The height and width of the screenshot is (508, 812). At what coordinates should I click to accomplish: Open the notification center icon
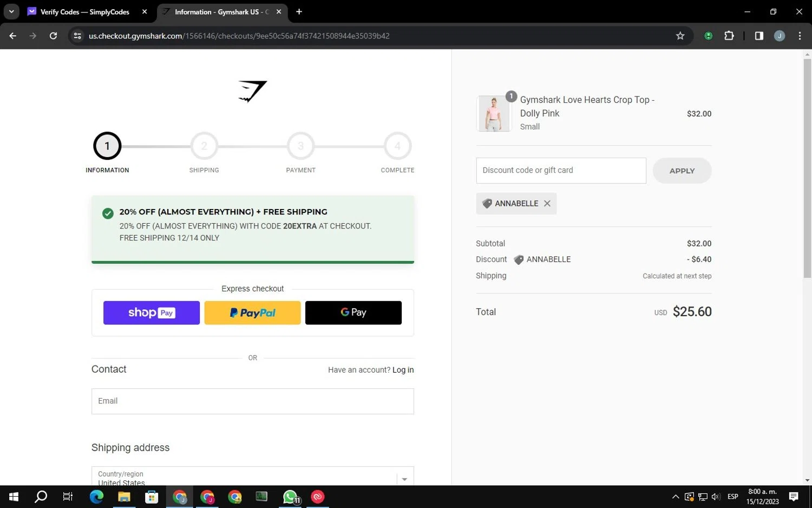pyautogui.click(x=794, y=497)
